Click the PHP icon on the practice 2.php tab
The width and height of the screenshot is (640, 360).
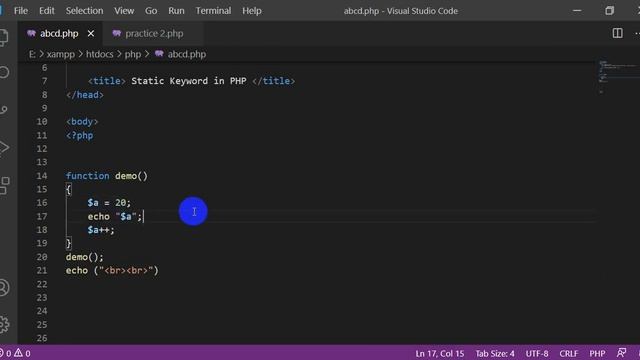(x=117, y=33)
